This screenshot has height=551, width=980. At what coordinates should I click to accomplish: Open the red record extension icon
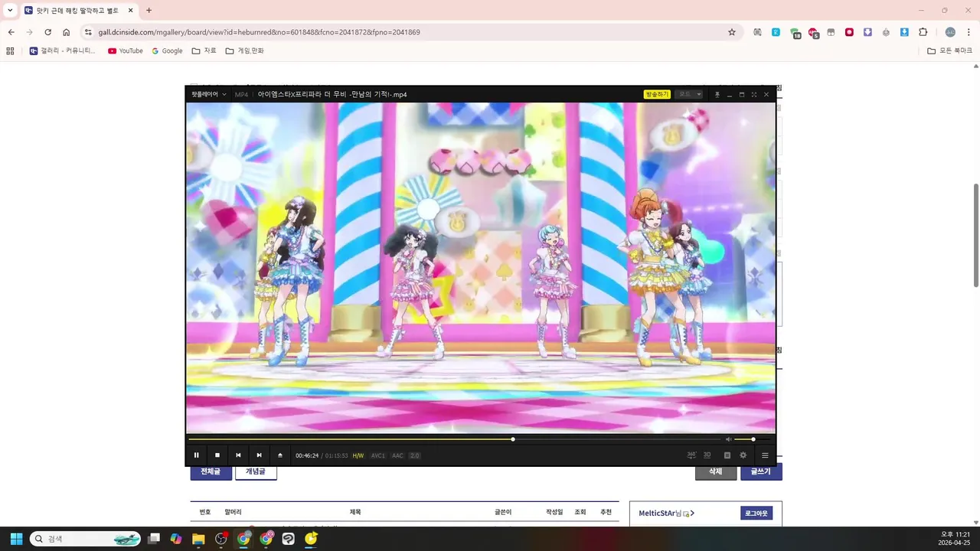coord(849,32)
